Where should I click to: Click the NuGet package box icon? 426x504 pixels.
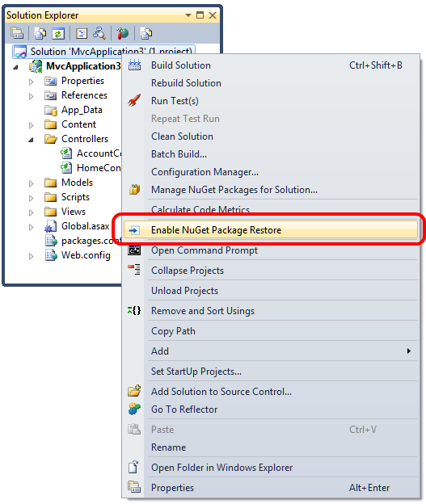tap(134, 190)
